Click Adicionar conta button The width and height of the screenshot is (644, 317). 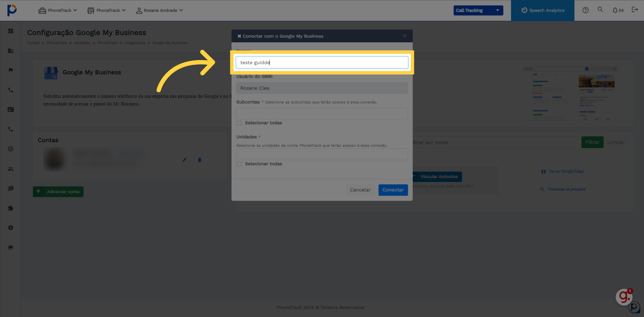(x=58, y=192)
